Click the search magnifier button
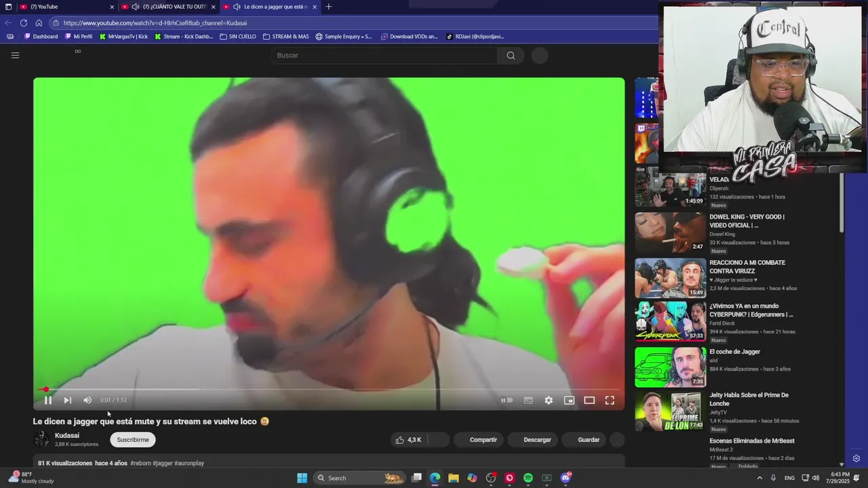This screenshot has height=488, width=868. tap(511, 56)
